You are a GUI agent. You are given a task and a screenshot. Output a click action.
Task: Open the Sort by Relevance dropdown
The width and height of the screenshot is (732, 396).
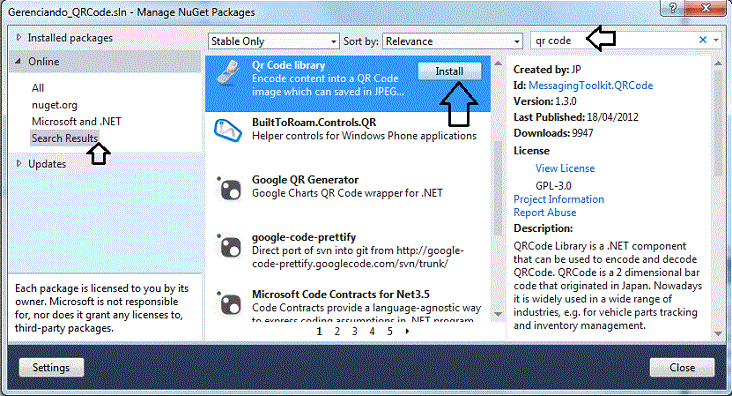452,41
